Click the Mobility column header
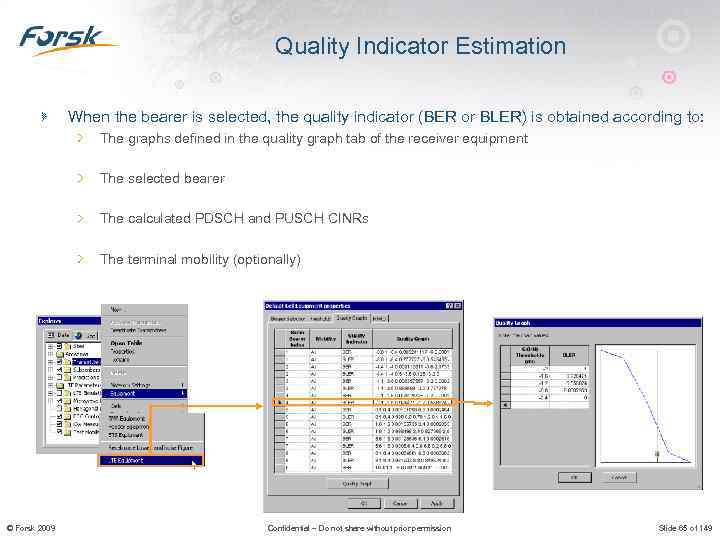The width and height of the screenshot is (720, 540). click(325, 339)
